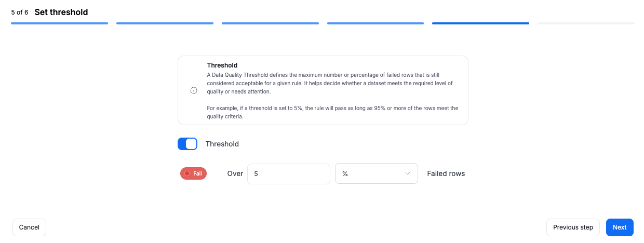Focus the threshold value field showing 5
The width and height of the screenshot is (644, 243).
(289, 173)
